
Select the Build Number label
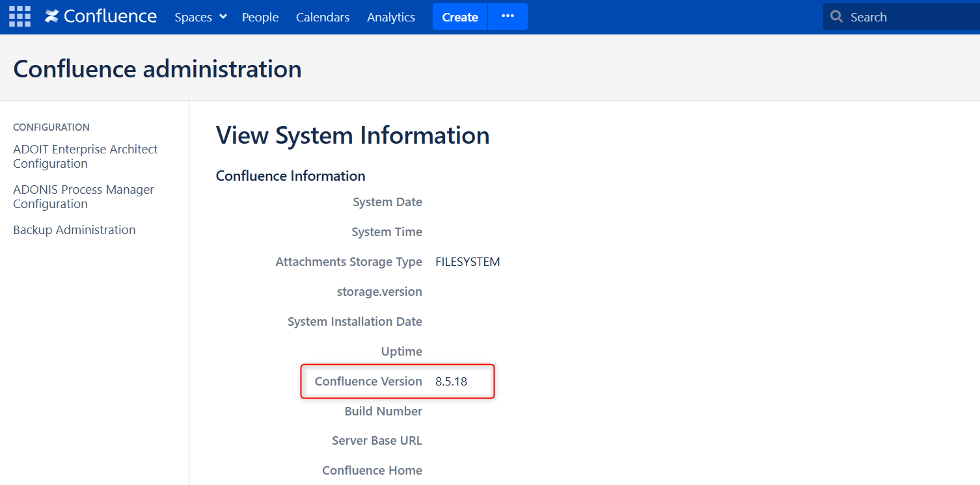coord(383,412)
